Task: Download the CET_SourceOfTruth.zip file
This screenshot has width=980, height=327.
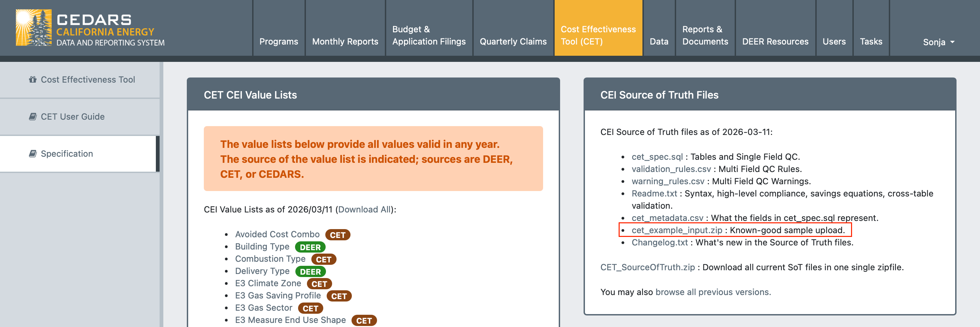Action: click(x=647, y=267)
